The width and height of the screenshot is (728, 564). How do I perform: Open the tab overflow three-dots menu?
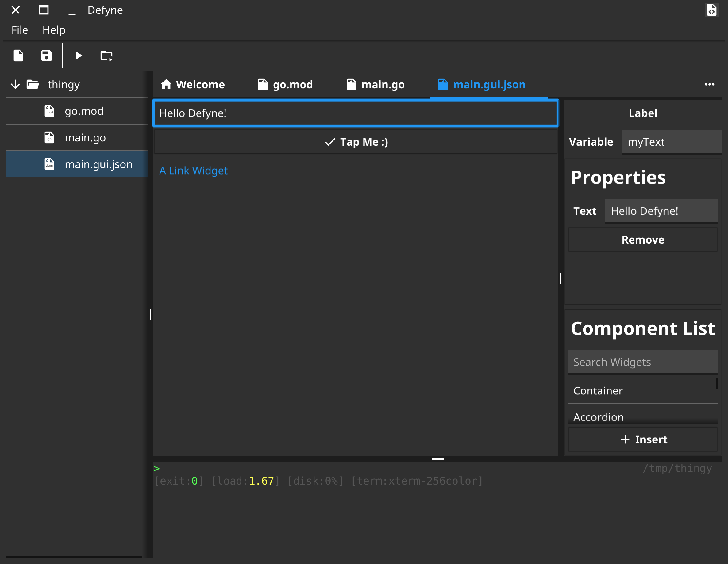click(x=709, y=85)
